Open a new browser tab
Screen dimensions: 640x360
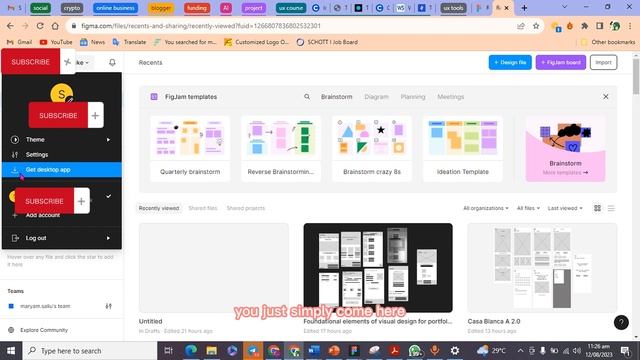pyautogui.click(x=524, y=8)
